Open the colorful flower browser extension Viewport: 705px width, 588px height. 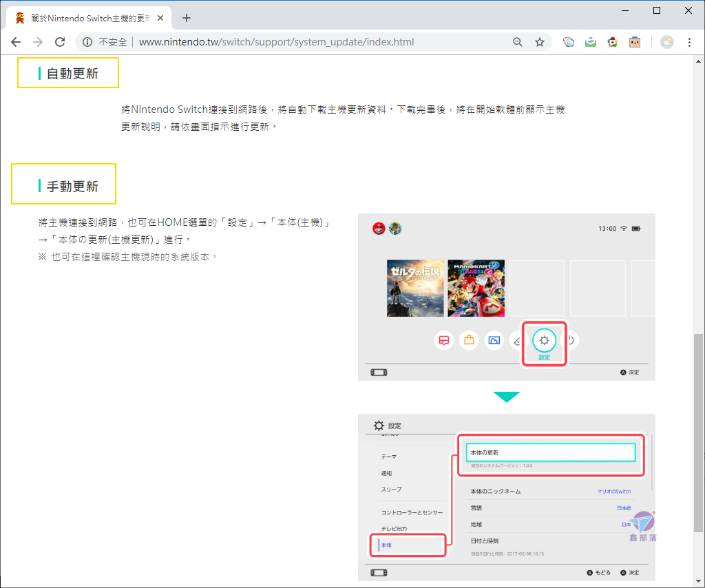612,42
